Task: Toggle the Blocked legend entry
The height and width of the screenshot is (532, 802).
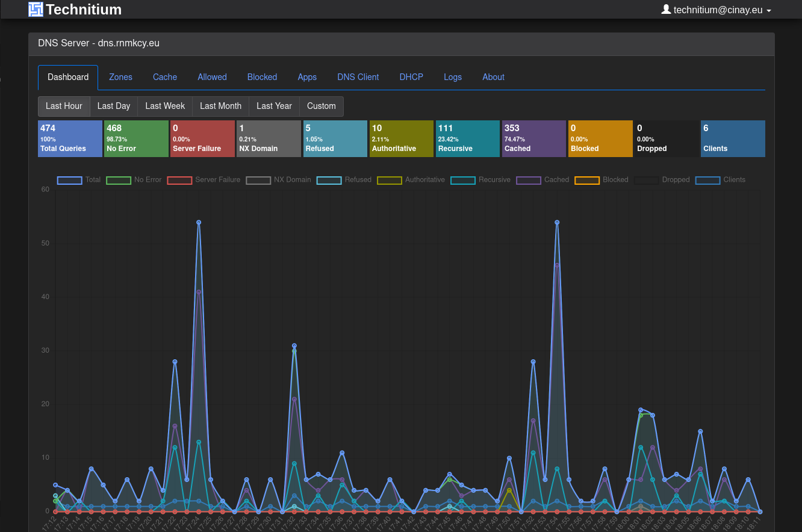Action: 601,180
